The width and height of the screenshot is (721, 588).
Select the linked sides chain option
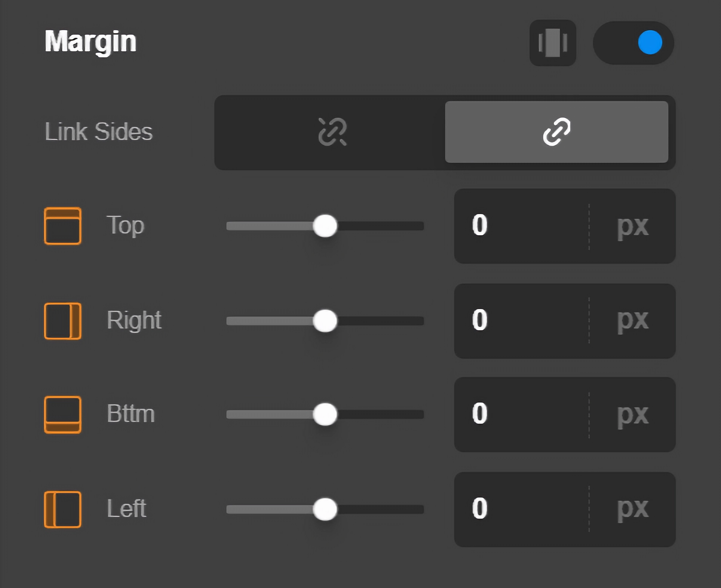[x=557, y=132]
